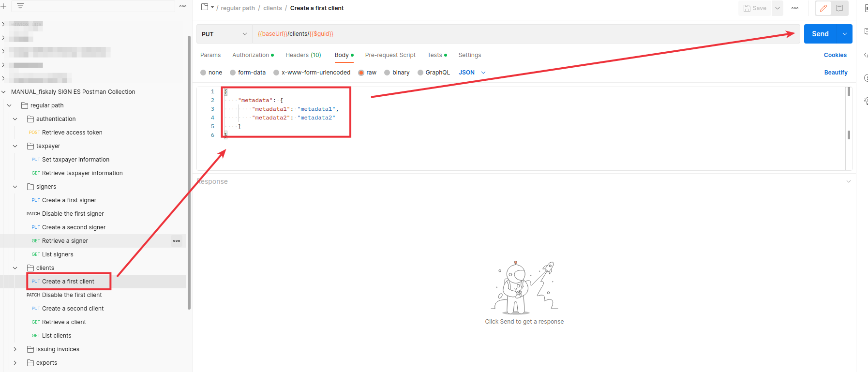Expand the issuing invoices folder
Screen dimensions: 868x372
coord(15,349)
